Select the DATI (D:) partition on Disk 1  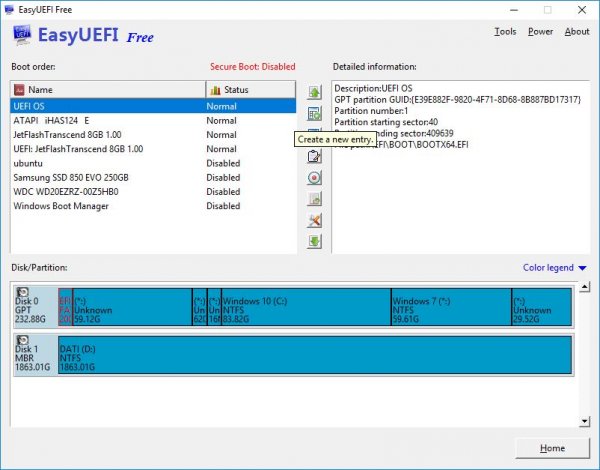tap(315, 355)
